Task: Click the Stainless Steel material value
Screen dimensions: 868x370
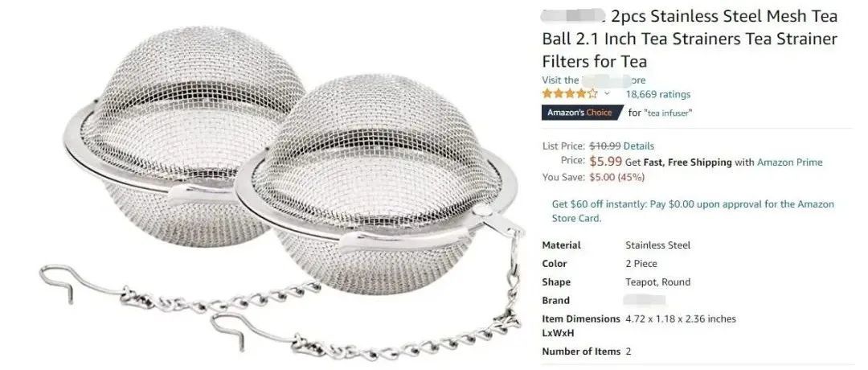Action: pos(657,245)
